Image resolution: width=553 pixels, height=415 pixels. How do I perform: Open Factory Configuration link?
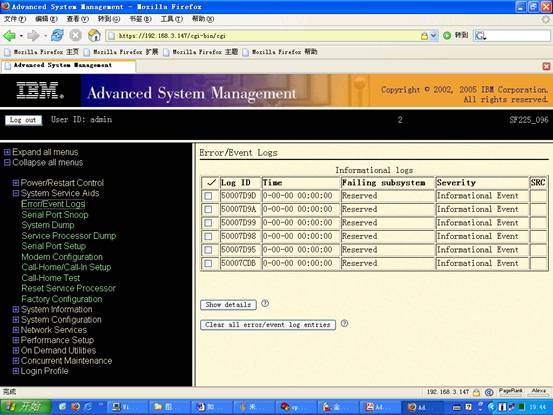pyautogui.click(x=62, y=299)
